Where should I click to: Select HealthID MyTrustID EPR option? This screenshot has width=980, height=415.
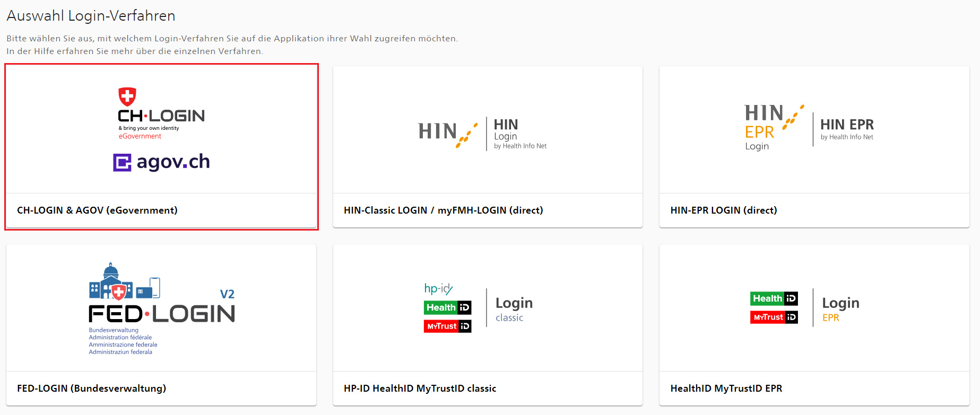click(726, 388)
